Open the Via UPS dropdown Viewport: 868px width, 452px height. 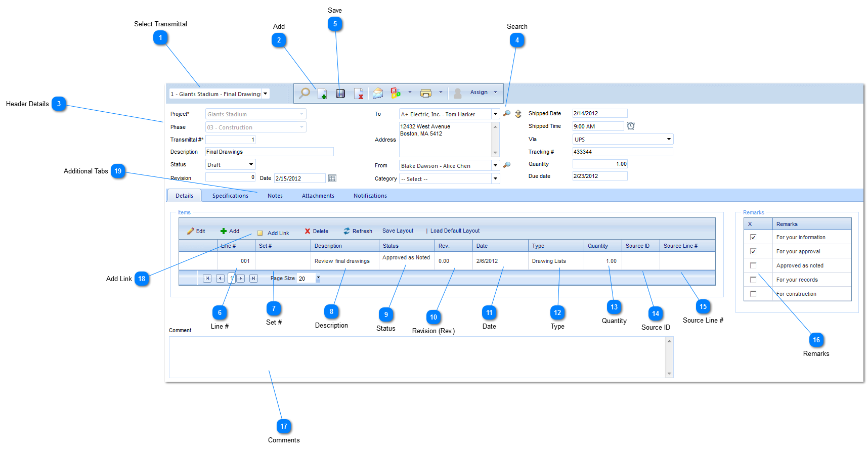pos(669,139)
